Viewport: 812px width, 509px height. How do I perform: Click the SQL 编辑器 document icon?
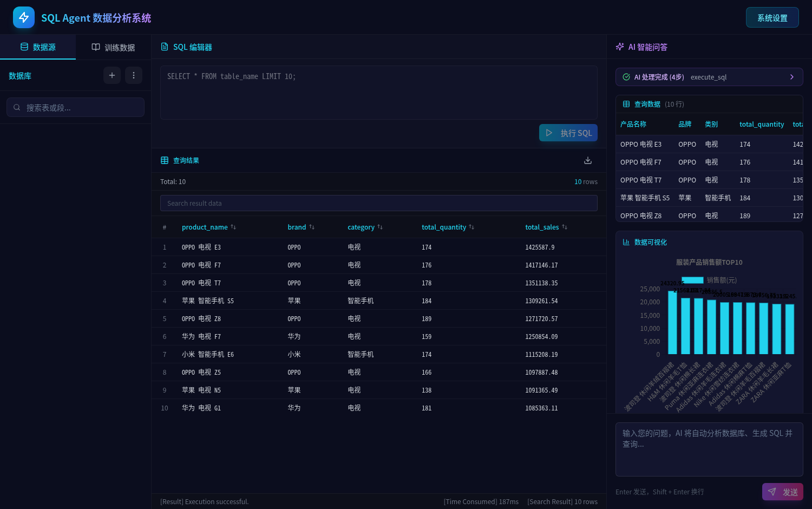pos(165,47)
